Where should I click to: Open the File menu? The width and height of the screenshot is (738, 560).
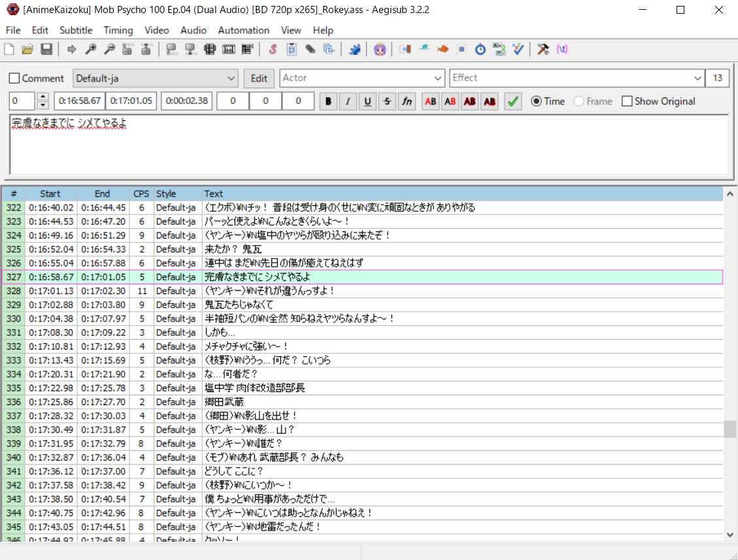(13, 30)
